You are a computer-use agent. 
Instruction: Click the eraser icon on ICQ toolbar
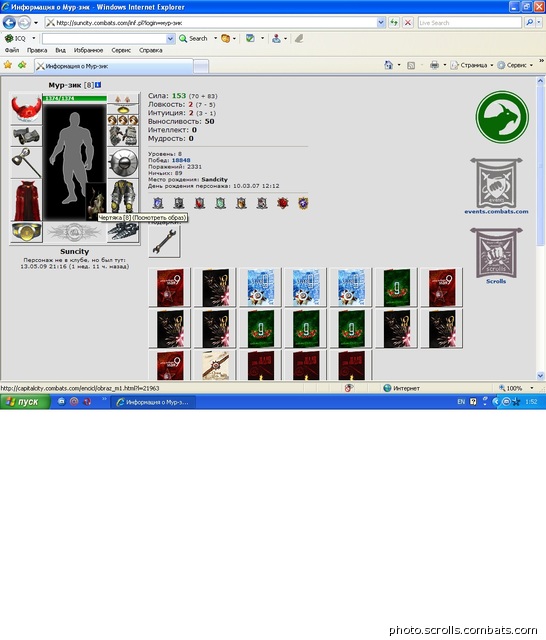point(299,38)
